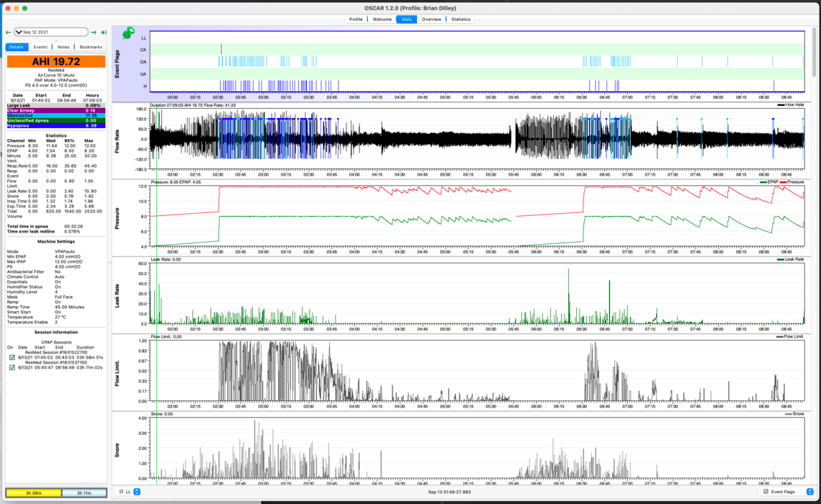The width and height of the screenshot is (821, 504).
Task: Switch to the Statistics tab
Action: click(461, 19)
